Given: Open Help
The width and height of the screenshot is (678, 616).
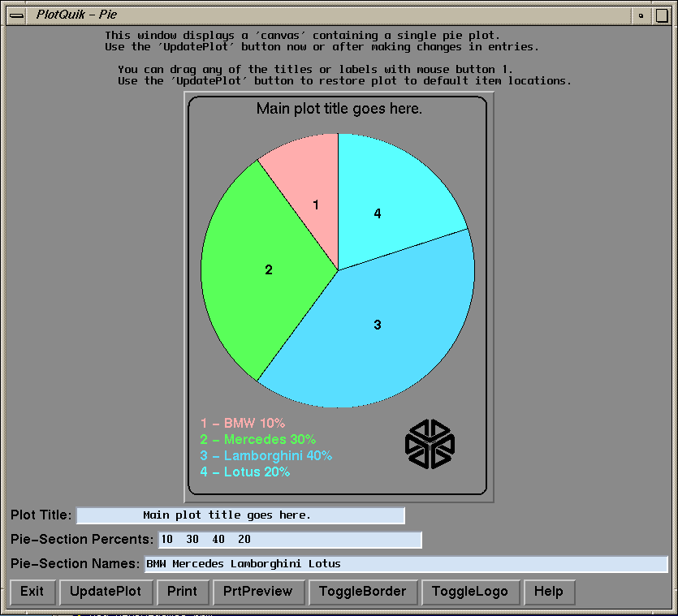Looking at the screenshot, I should pyautogui.click(x=549, y=592).
